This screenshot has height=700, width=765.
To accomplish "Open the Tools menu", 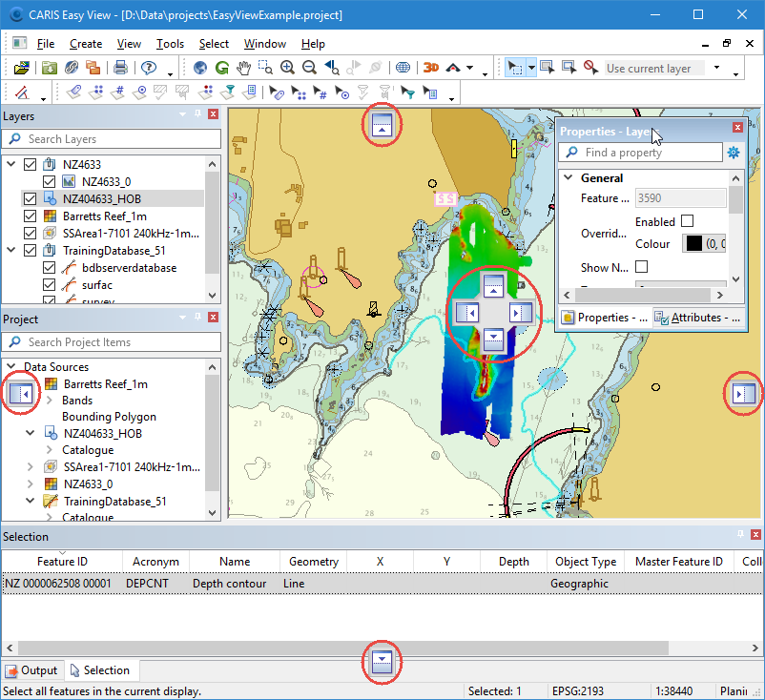I will click(x=170, y=44).
